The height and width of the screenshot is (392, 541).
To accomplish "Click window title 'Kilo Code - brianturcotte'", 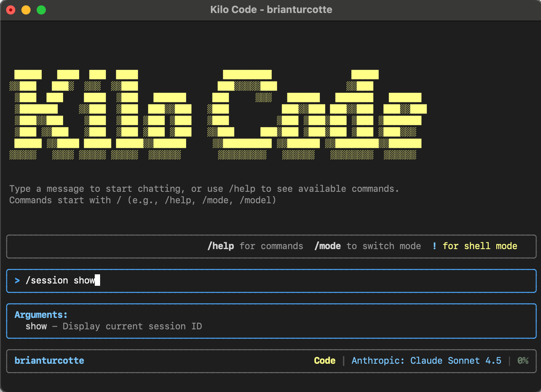I will tap(271, 10).
